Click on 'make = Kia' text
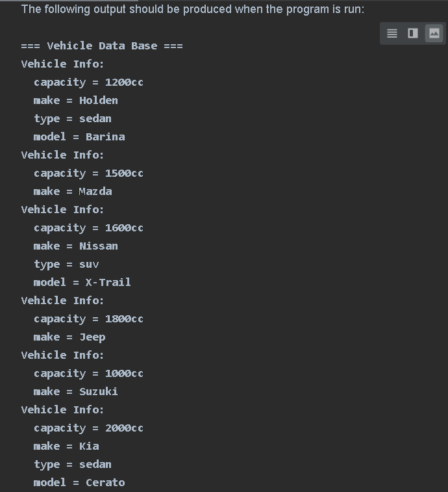This screenshot has height=492, width=448. [x=66, y=446]
